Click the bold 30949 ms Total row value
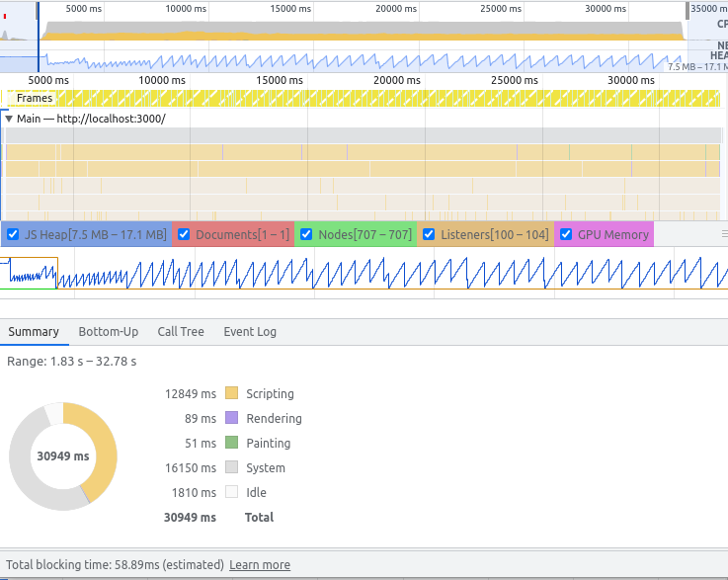Image resolution: width=728 pixels, height=580 pixels. 190,518
